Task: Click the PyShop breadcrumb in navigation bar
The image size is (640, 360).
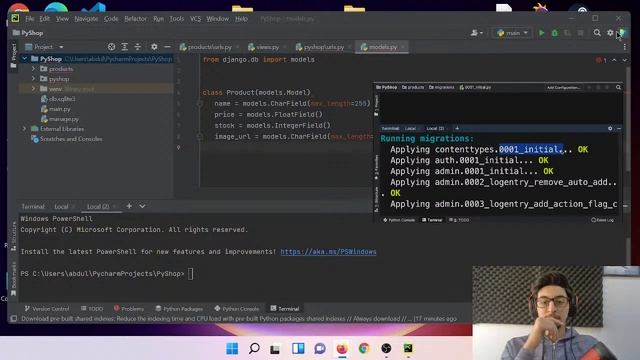Action: (28, 33)
